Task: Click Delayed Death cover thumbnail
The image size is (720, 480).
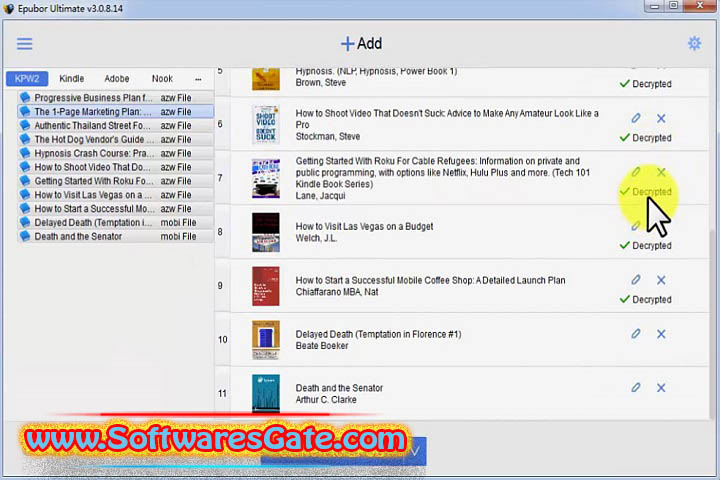Action: pos(266,340)
